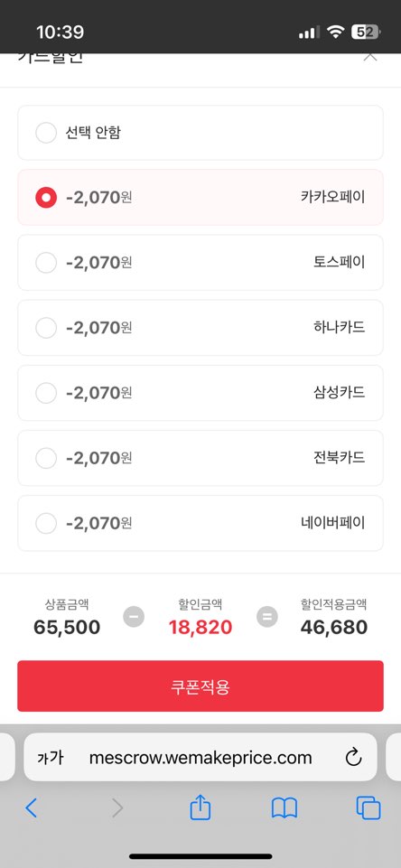
Task: Tap the red 18,820 discount amount
Action: [200, 627]
